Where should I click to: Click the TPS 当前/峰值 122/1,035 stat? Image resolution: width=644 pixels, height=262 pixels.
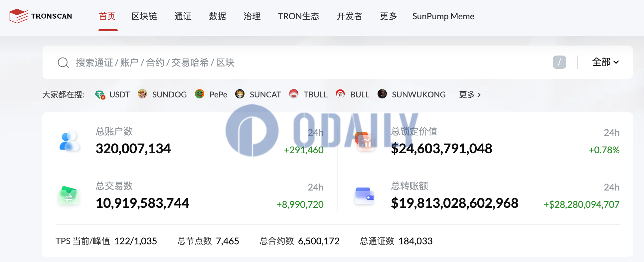106,241
